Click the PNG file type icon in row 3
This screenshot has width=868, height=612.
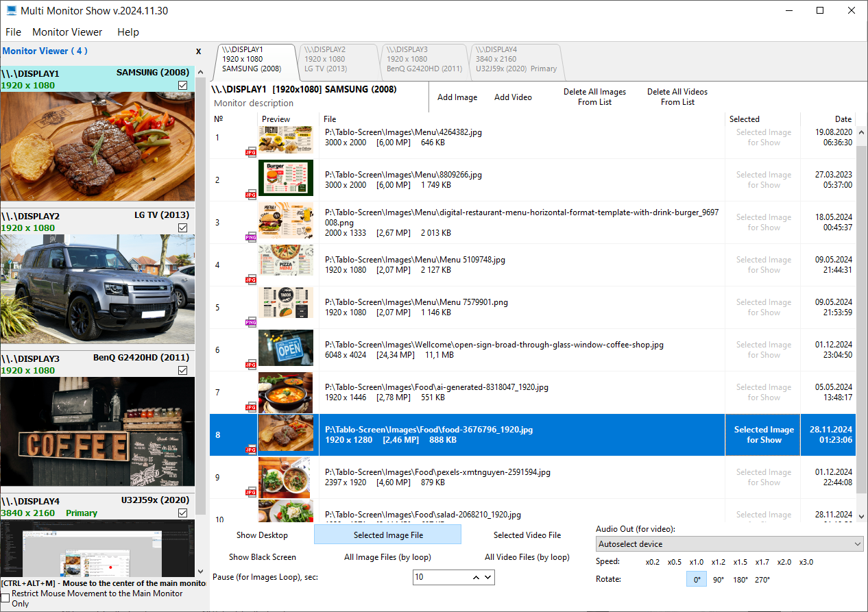251,237
